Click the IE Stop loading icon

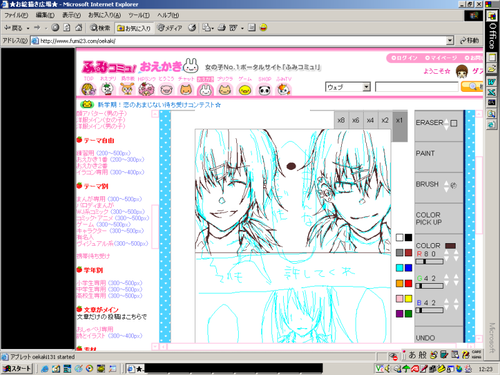[55, 28]
